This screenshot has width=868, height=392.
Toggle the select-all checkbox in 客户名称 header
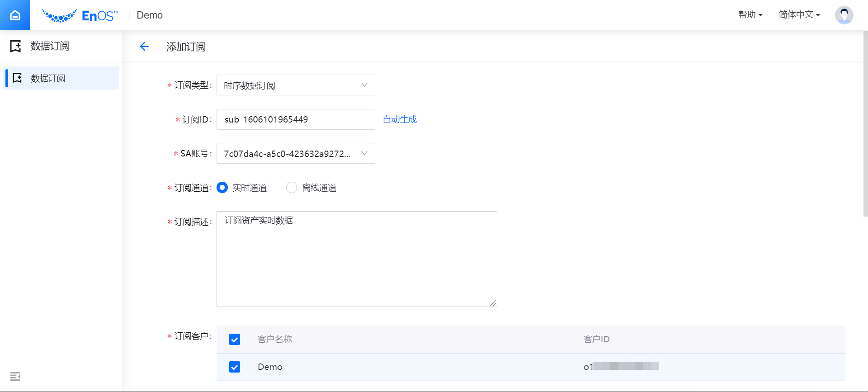point(235,339)
